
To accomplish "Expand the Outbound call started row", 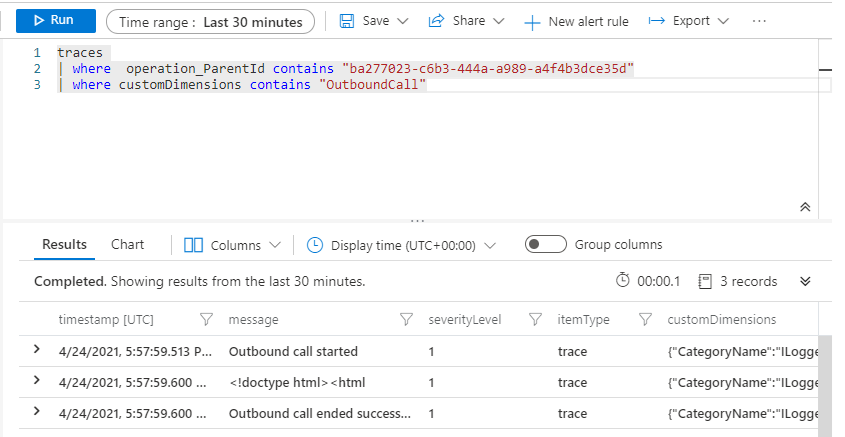I will 37,350.
